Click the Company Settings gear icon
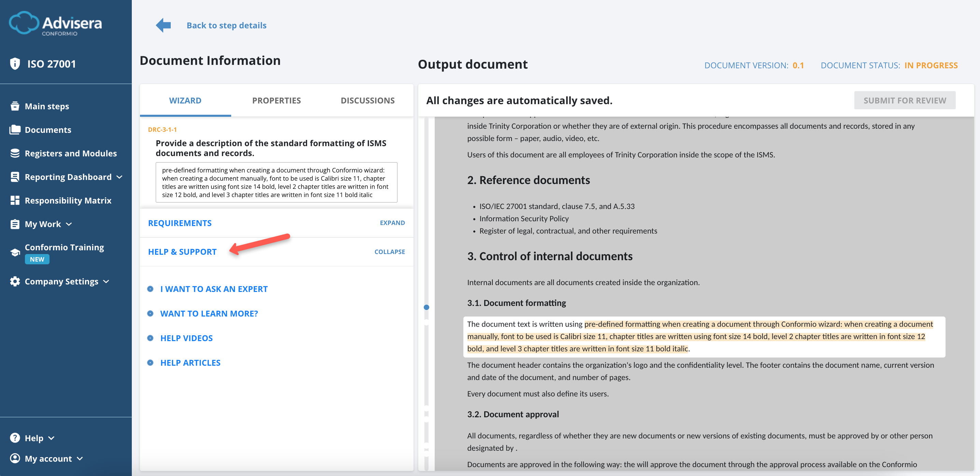 pos(15,282)
